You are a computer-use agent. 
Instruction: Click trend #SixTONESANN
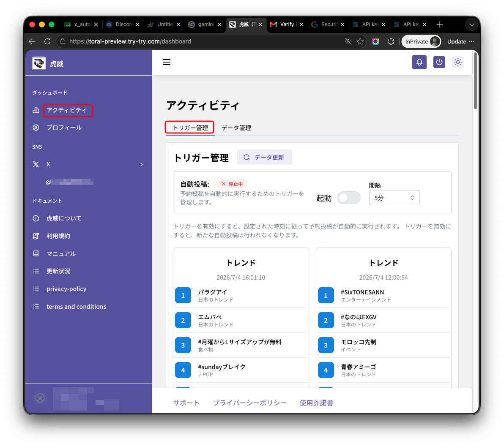(383, 295)
